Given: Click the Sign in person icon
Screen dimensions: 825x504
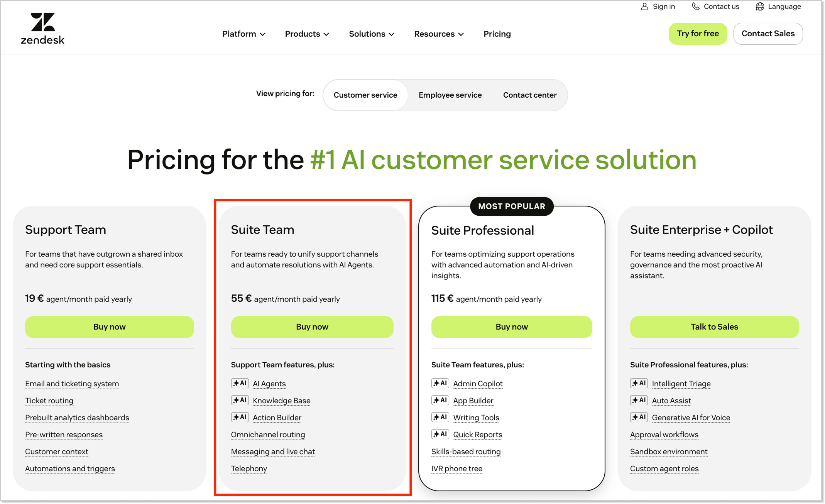Looking at the screenshot, I should coord(644,7).
